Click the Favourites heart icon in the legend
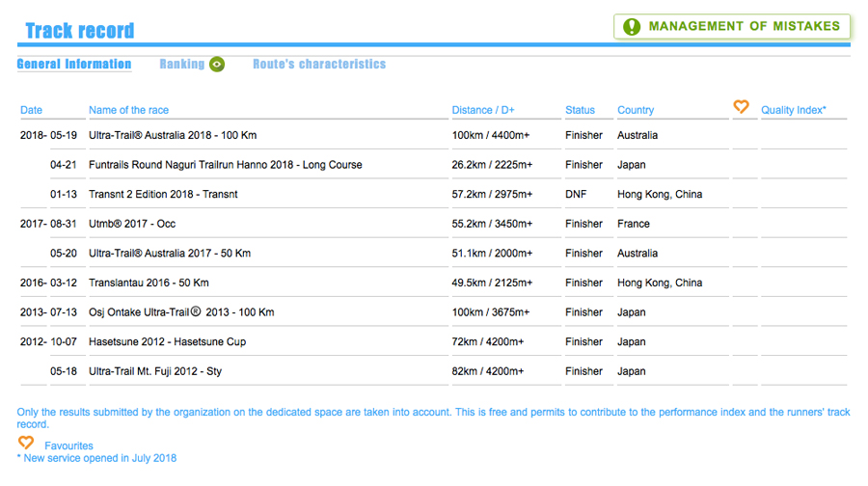Image resolution: width=868 pixels, height=486 pixels. pos(26,444)
